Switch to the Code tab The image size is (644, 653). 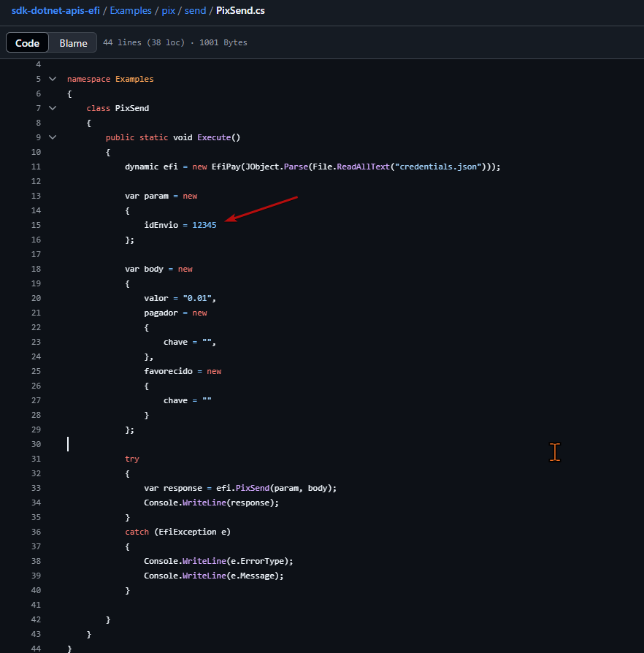coord(28,43)
